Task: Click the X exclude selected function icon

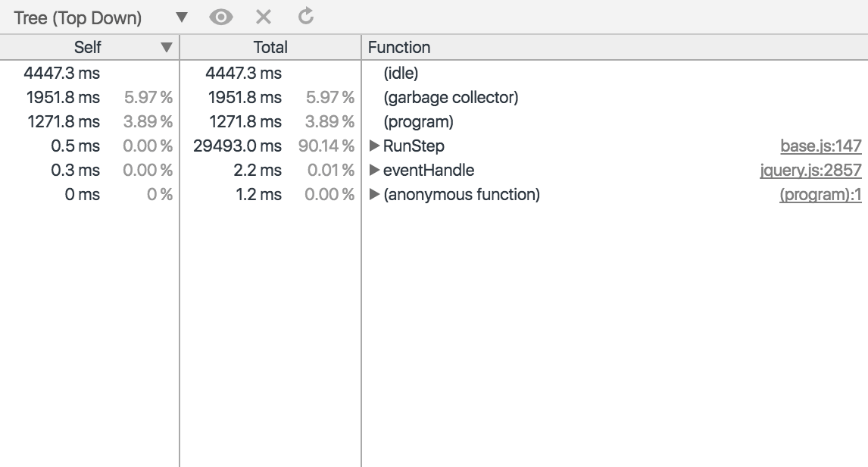Action: [x=264, y=17]
